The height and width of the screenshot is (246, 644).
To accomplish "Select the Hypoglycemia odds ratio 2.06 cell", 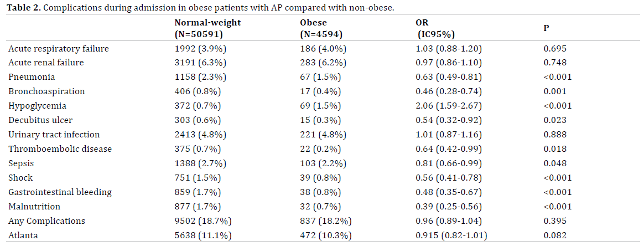I will (449, 106).
